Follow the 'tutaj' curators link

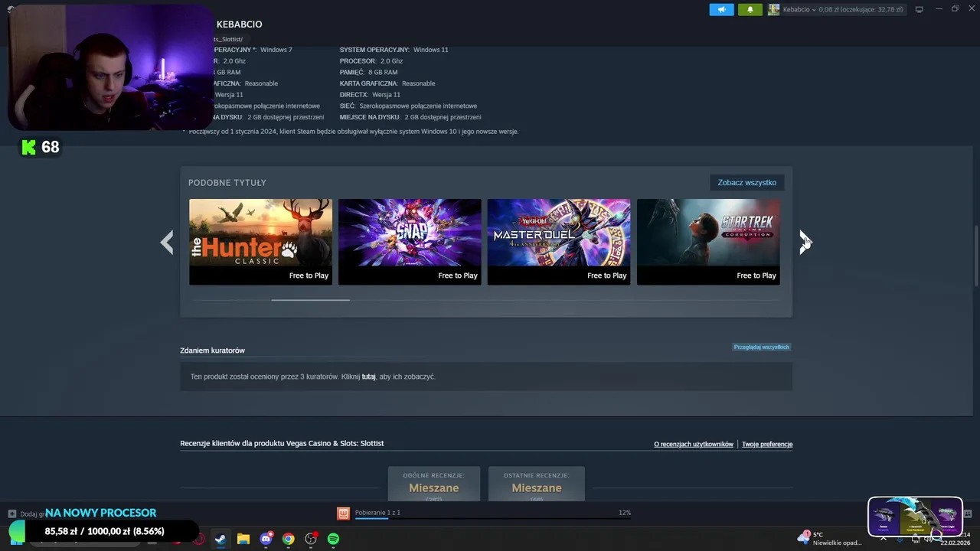(368, 377)
